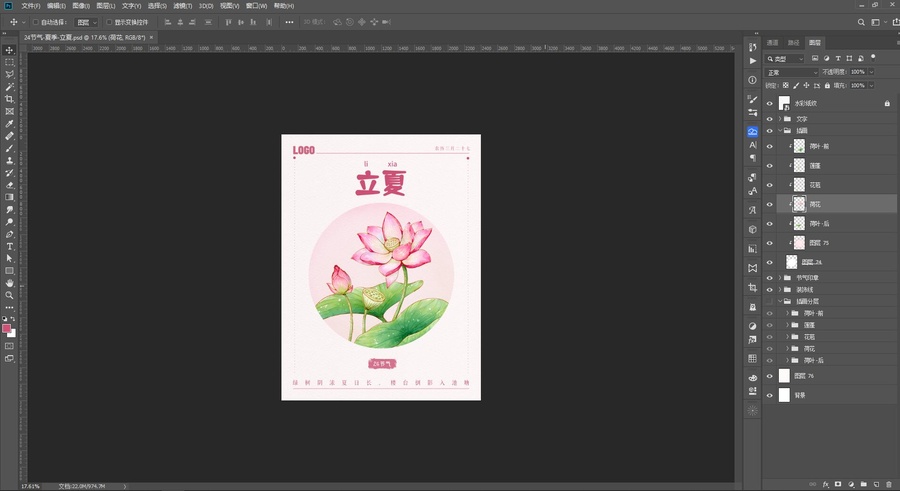Image resolution: width=900 pixels, height=491 pixels.
Task: Open the Paragraph panel icon
Action: [x=752, y=158]
